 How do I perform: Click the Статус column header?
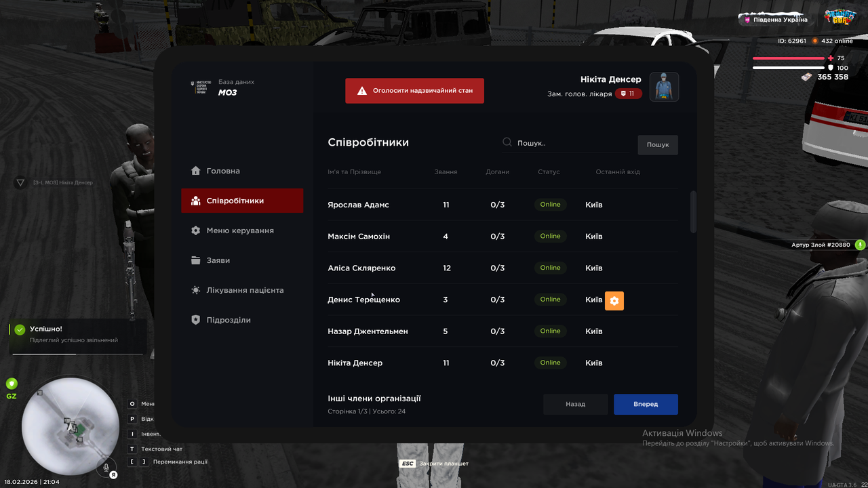tap(549, 172)
